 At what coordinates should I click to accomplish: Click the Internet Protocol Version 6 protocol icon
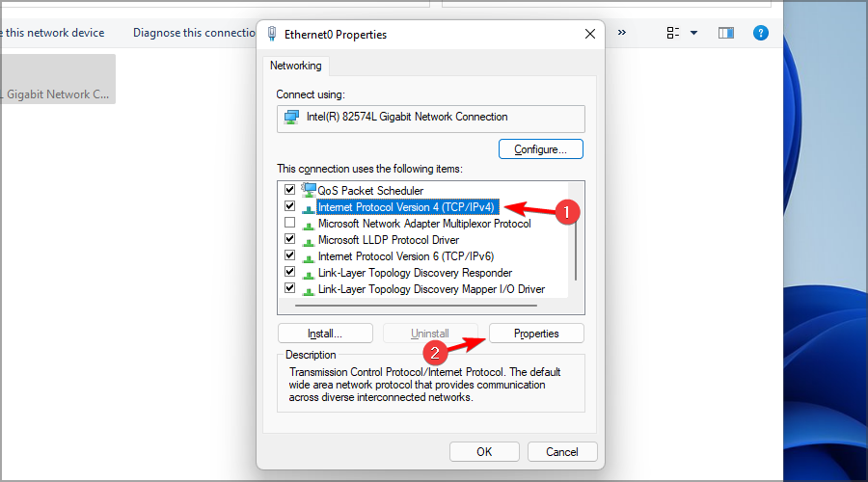309,258
